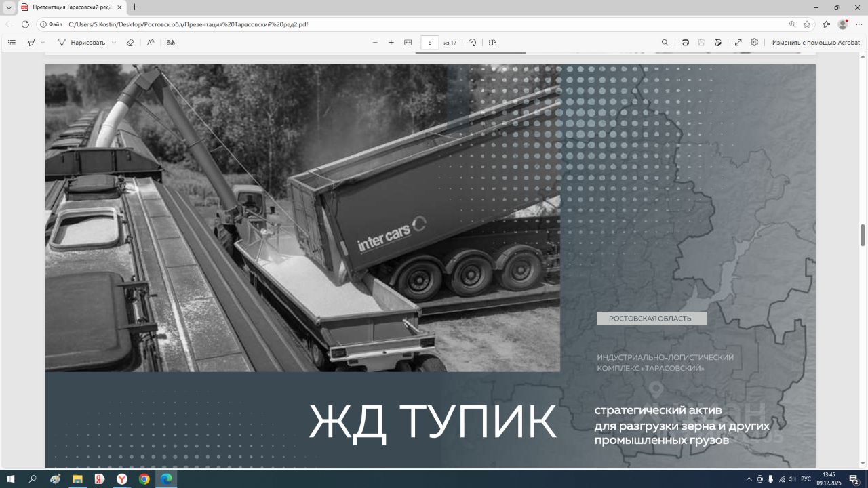The width and height of the screenshot is (868, 488).
Task: Switch to Microsoft Edge on the taskbar
Action: pos(166,479)
